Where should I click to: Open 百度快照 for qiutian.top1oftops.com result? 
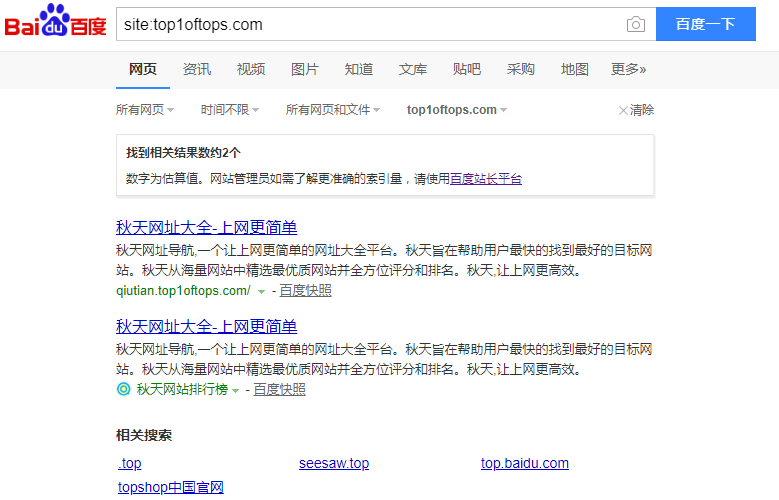[306, 291]
